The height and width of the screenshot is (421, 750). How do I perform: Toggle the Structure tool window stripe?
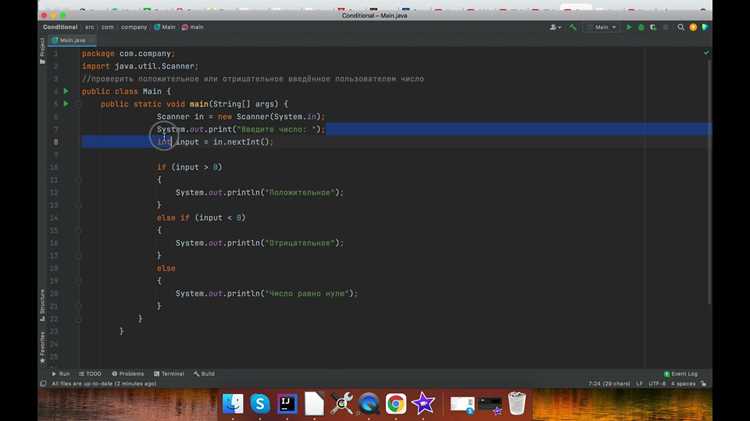pos(42,305)
